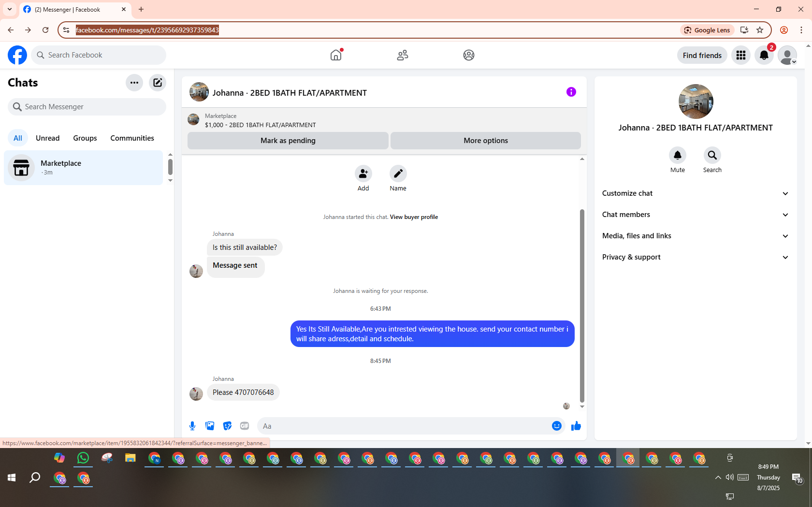
Task: Open conversation information icon
Action: pyautogui.click(x=571, y=92)
